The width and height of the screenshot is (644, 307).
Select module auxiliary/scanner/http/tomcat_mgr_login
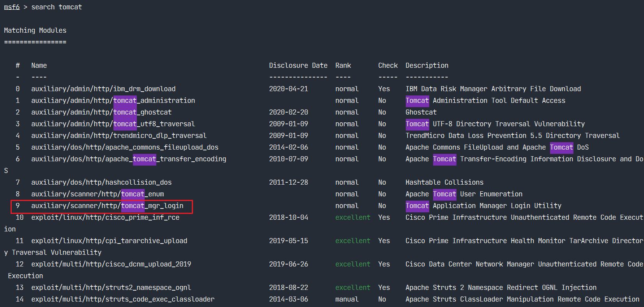[107, 206]
